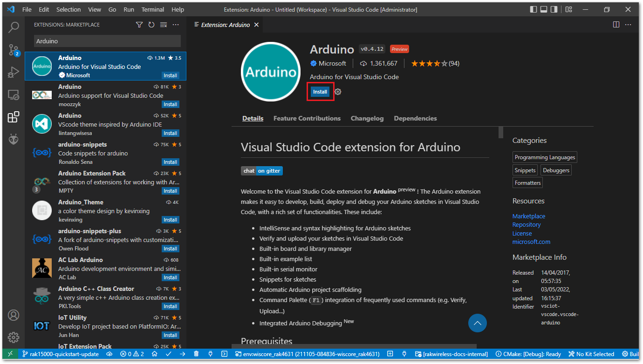Refresh the extensions marketplace list
The image size is (643, 364).
[151, 25]
